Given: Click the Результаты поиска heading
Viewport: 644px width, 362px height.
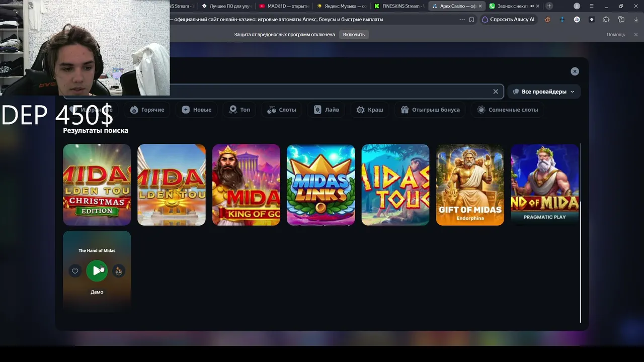Looking at the screenshot, I should [96, 130].
